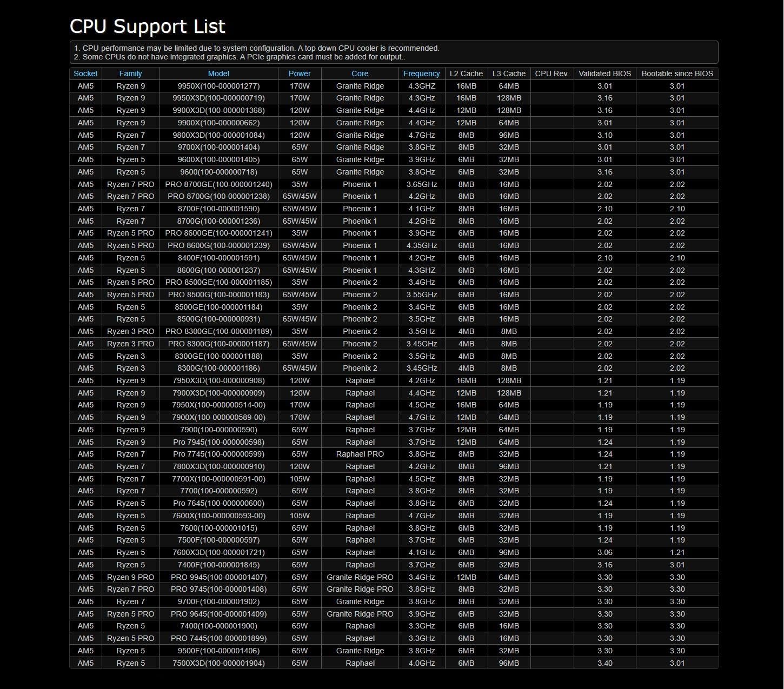Viewport: 784px width, 689px height.
Task: Click model 9900X3D(100-000001368)
Action: (218, 110)
